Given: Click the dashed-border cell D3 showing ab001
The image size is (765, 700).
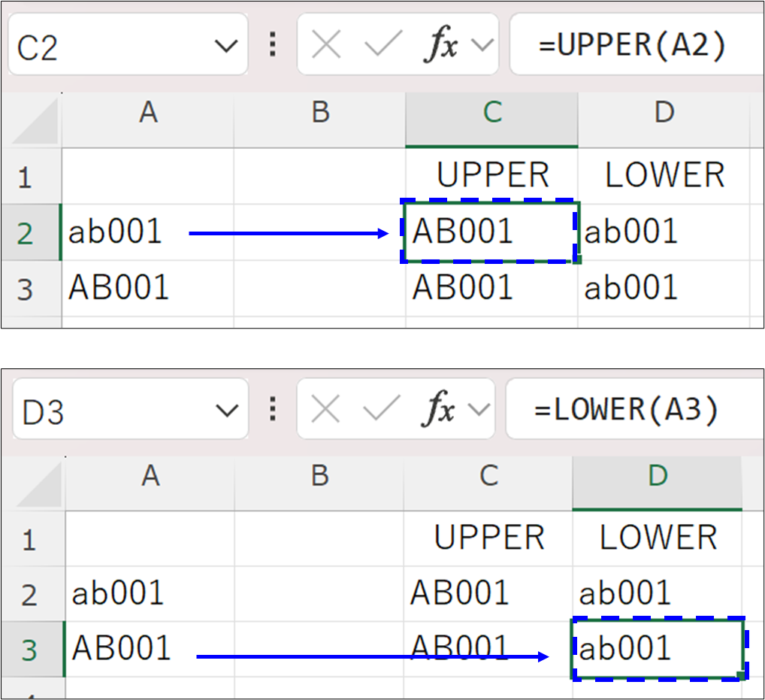Looking at the screenshot, I should [x=657, y=649].
